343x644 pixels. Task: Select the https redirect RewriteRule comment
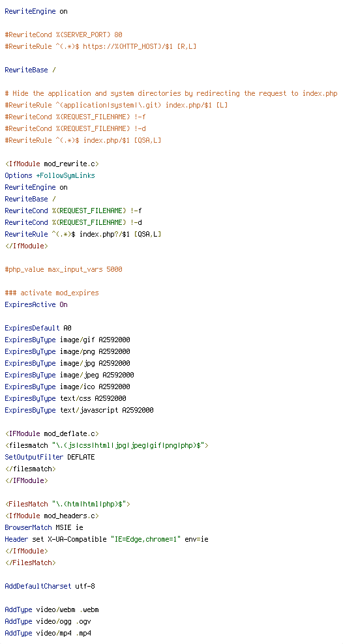click(x=100, y=46)
